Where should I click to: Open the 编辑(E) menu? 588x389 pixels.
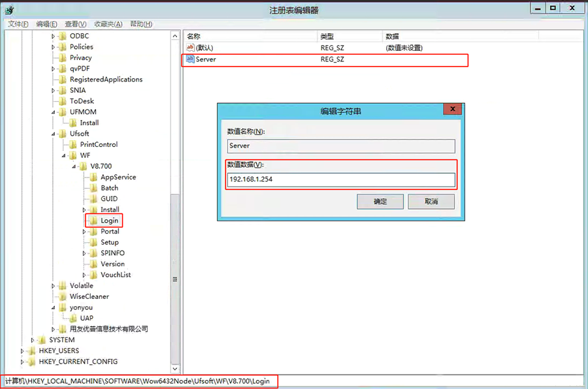coord(46,24)
